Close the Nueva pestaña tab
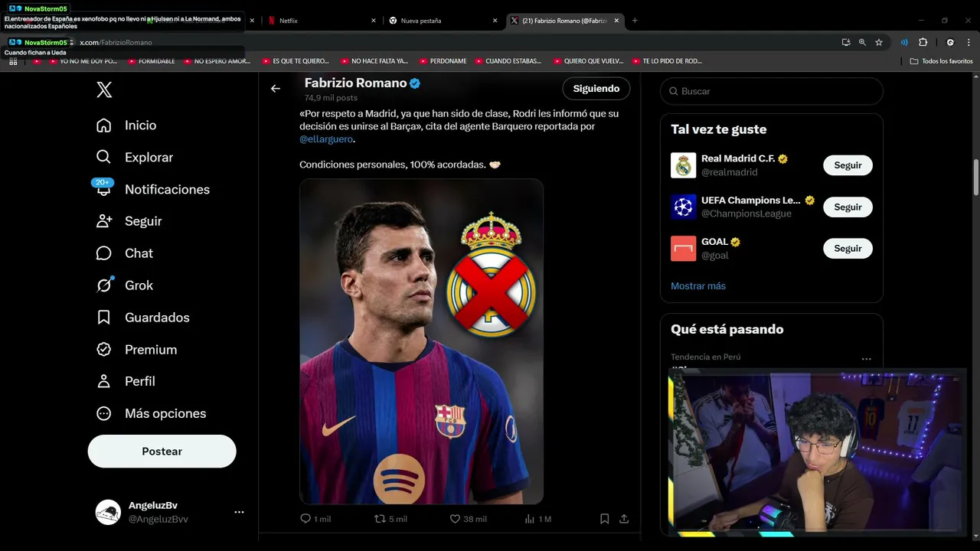Screen dimensions: 980x551 pyautogui.click(x=495, y=21)
